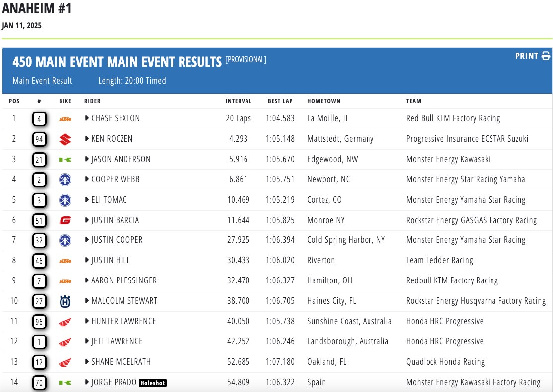The height and width of the screenshot is (392, 553).
Task: Expand Jett Lawrence disclosure triangle
Action: click(x=87, y=341)
